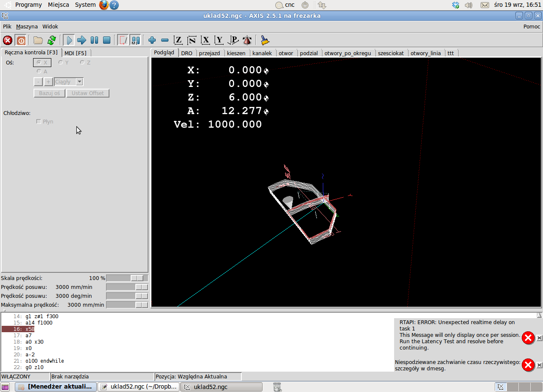Open the ttt tab

451,53
